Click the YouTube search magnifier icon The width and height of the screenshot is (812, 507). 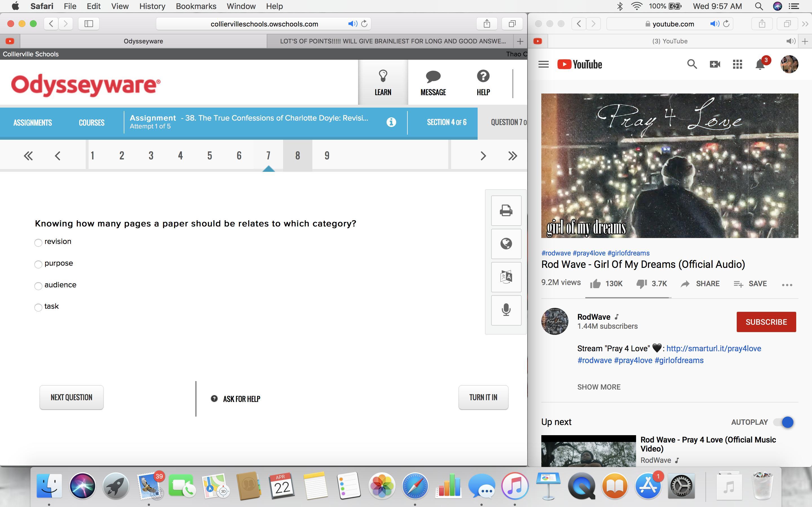click(x=692, y=64)
